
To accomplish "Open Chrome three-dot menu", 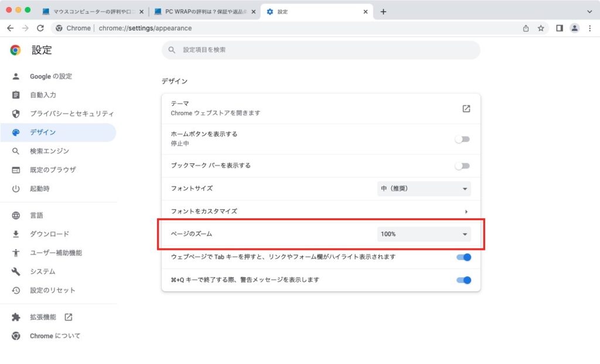I will tap(589, 28).
